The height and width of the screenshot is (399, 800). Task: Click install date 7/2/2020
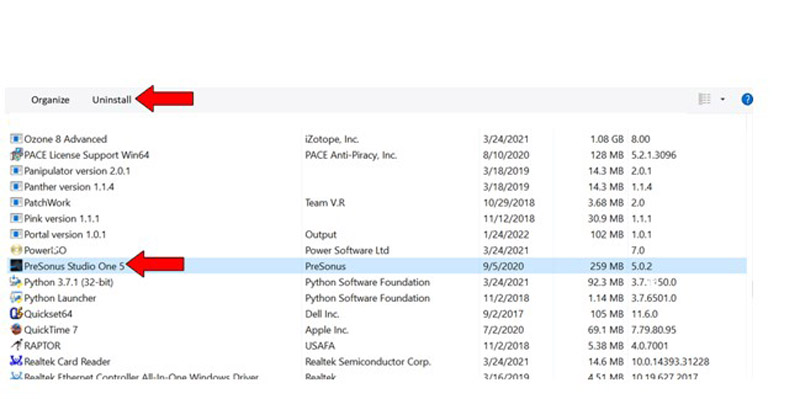[504, 330]
